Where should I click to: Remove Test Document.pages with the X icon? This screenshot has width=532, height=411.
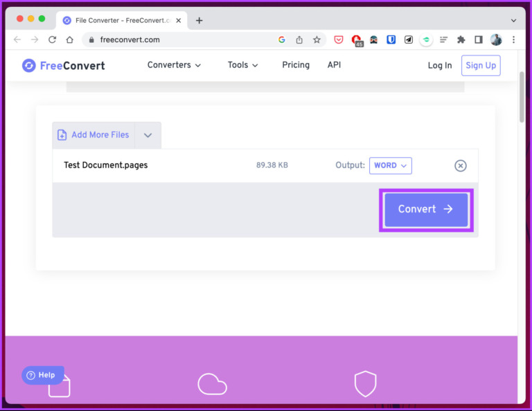click(x=460, y=165)
